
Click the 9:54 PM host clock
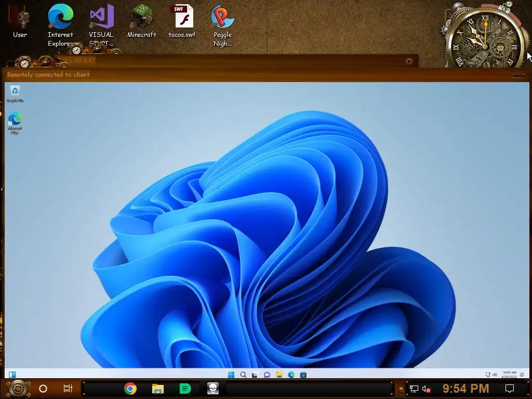465,389
